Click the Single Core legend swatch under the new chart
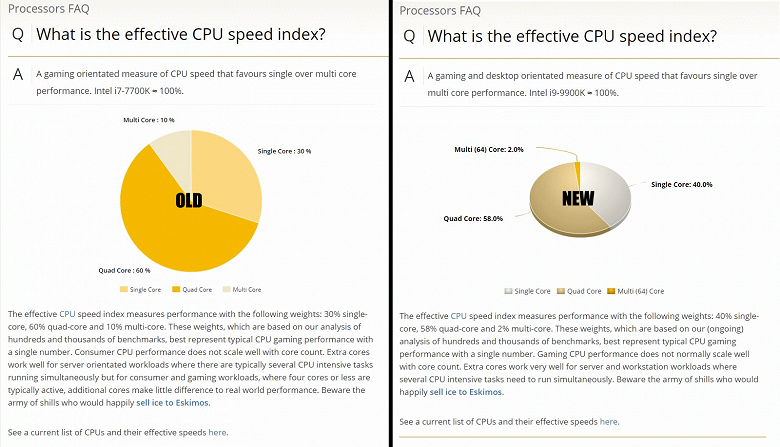This screenshot has width=780, height=447. tap(508, 291)
